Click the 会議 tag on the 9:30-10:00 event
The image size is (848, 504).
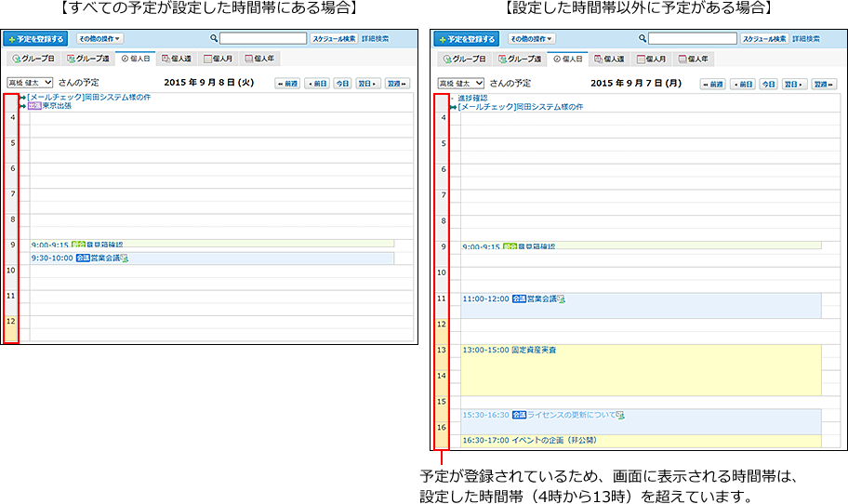click(x=83, y=258)
